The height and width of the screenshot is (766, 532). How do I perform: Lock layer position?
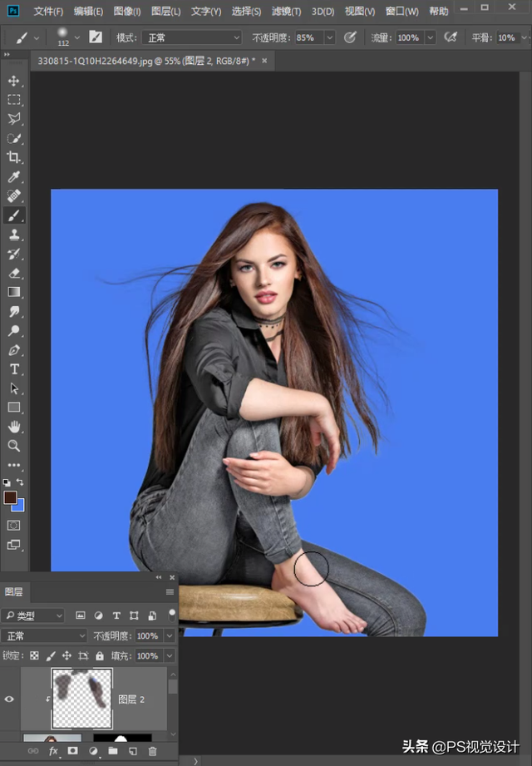66,655
